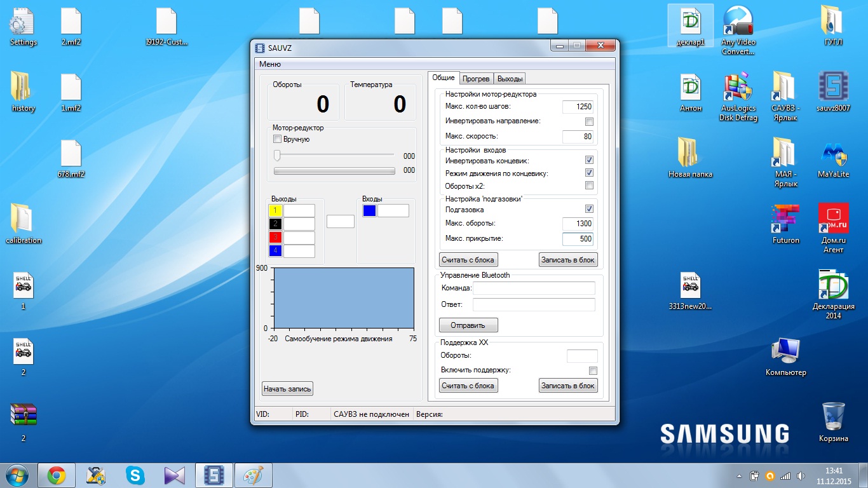Open the Меню menu in SAUVZ
This screenshot has height=488, width=868.
point(270,64)
